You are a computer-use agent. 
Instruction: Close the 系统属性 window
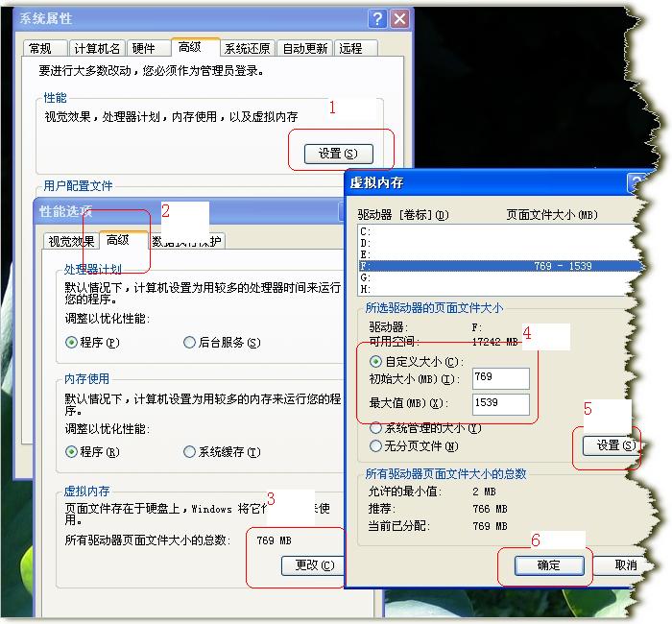click(x=399, y=19)
